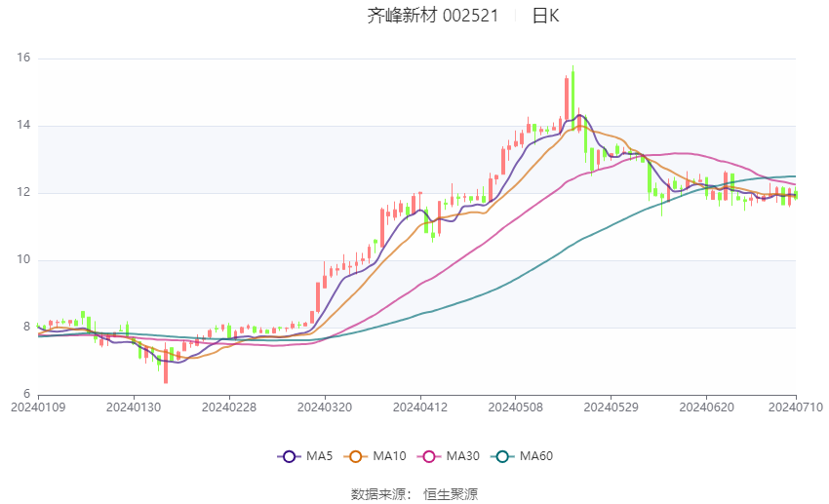This screenshot has height=504, width=829.
Task: Toggle the MA30 legend marker
Action: [429, 456]
